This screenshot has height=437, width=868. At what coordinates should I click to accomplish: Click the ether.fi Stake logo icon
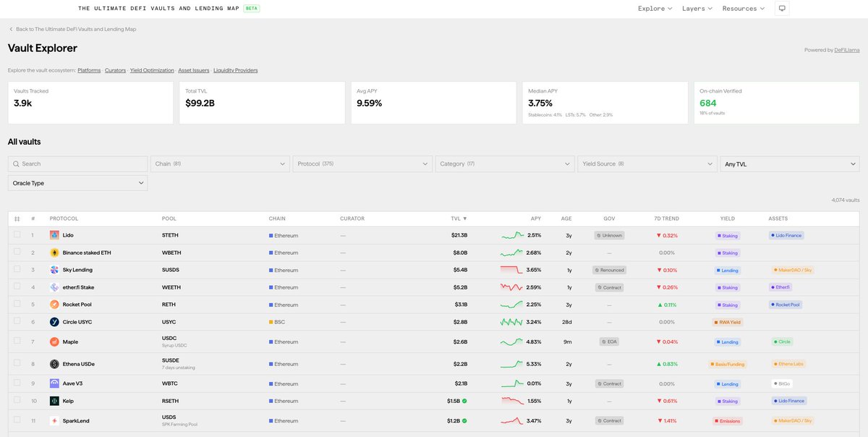pos(54,287)
